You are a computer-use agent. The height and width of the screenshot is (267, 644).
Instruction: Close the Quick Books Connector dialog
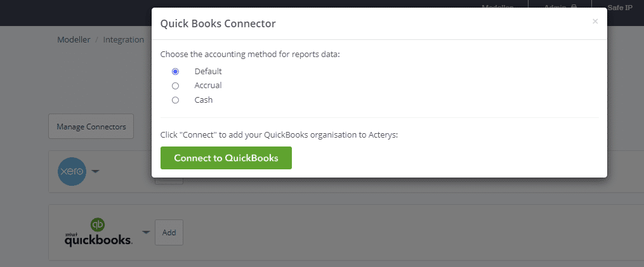(x=595, y=22)
